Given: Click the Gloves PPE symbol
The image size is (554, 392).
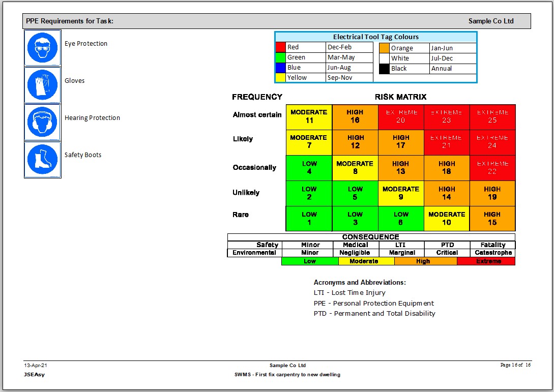Looking at the screenshot, I should 43,85.
